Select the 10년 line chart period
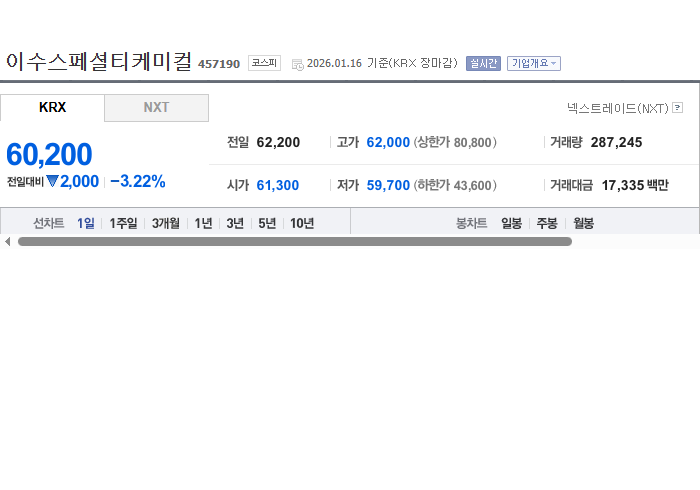The image size is (700, 490). [302, 223]
